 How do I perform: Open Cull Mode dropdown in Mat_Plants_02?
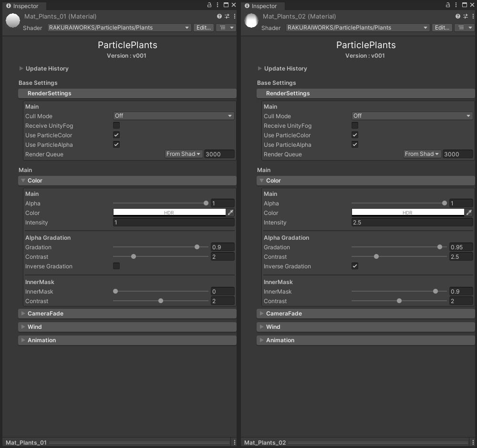[412, 116]
